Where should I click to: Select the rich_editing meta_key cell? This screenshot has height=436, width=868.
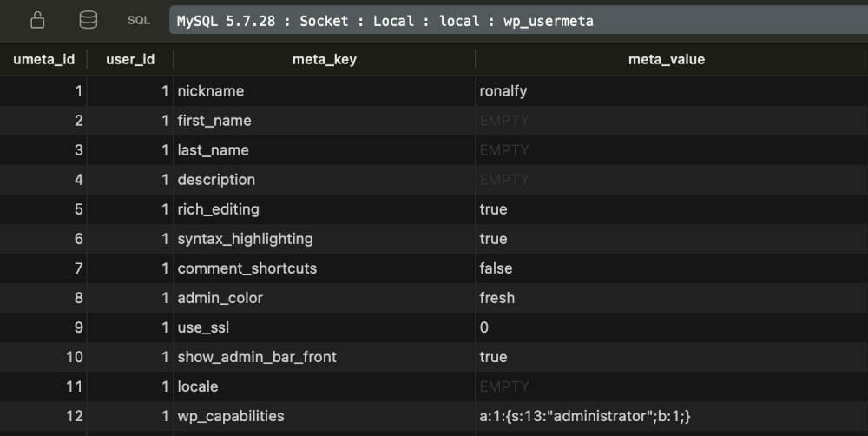point(325,208)
